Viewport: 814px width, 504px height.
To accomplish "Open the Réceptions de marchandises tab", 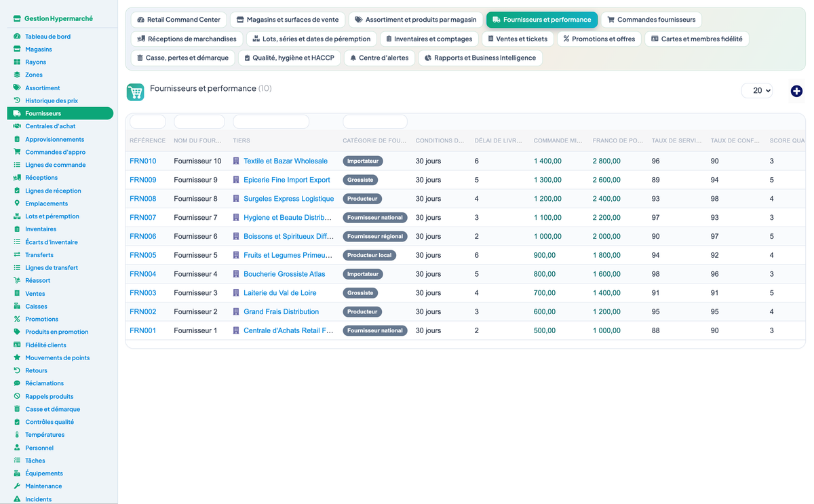I will click(x=187, y=39).
